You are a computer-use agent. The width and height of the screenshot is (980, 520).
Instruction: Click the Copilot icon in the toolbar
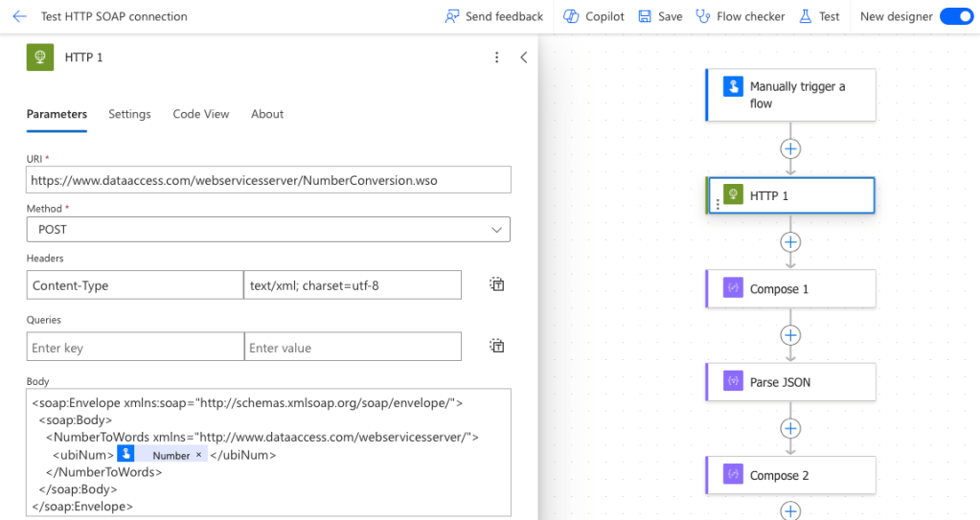pyautogui.click(x=571, y=16)
